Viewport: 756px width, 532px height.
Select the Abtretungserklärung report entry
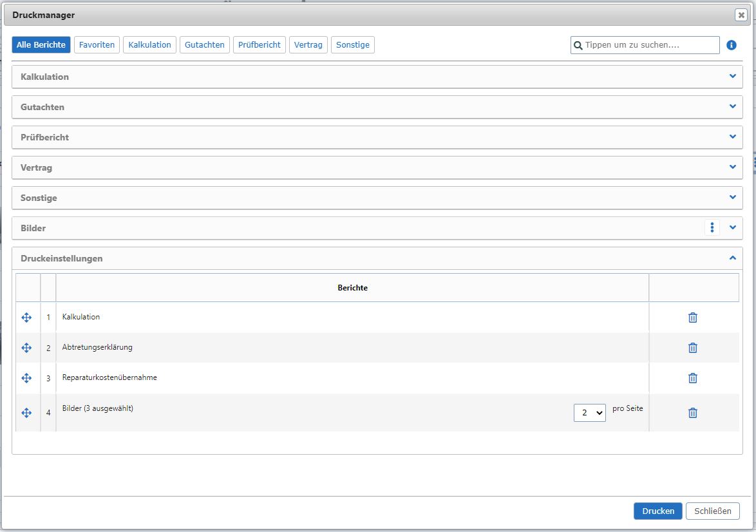pos(97,347)
